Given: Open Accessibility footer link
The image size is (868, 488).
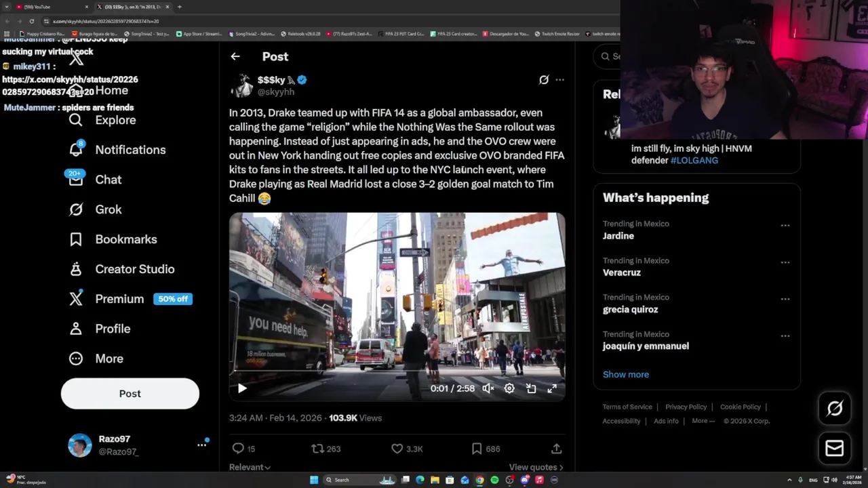Looking at the screenshot, I should pos(621,421).
